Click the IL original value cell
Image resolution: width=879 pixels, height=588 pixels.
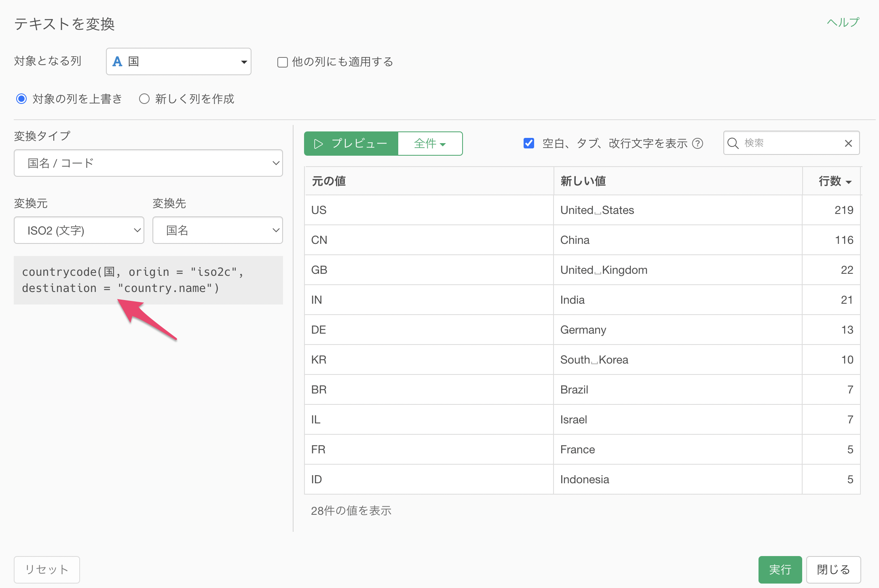pos(429,419)
